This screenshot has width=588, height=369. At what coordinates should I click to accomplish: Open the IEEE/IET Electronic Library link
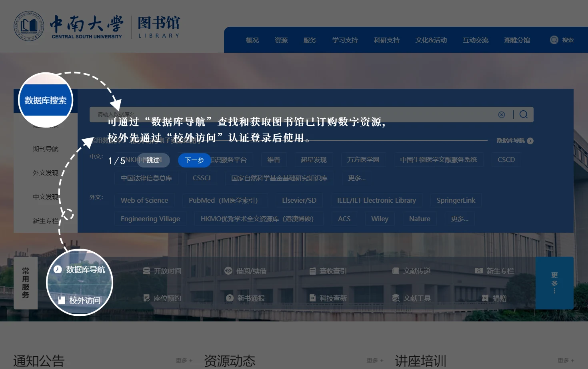[376, 200]
